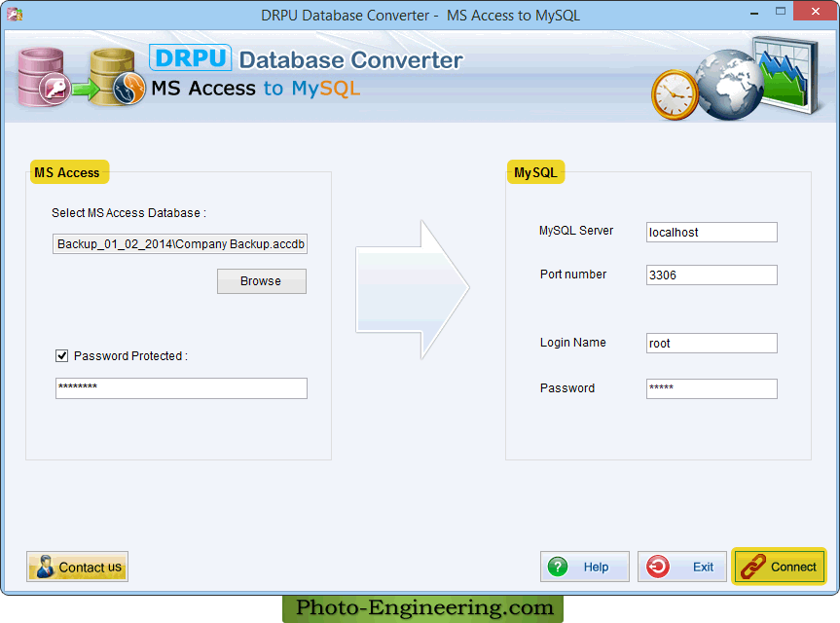
Task: Click the app icon in the title bar
Action: click(15, 14)
